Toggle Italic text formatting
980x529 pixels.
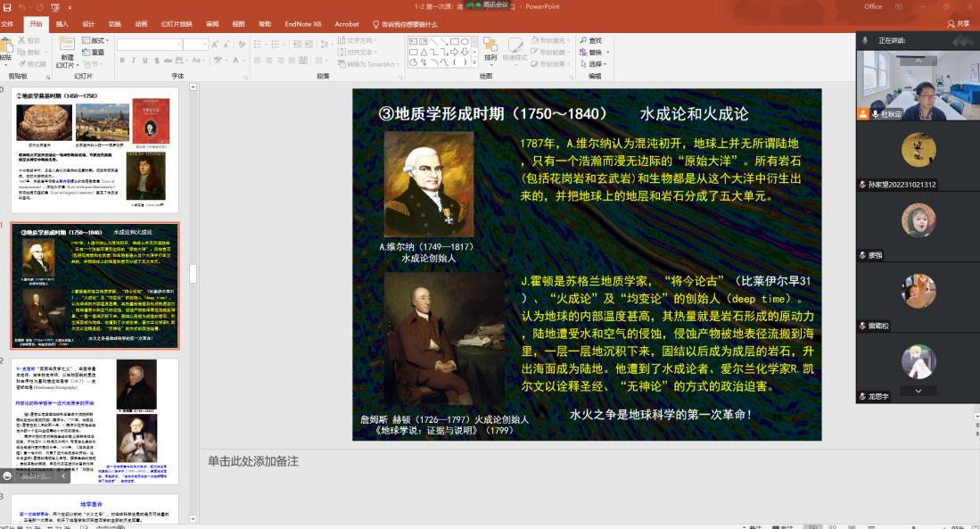(134, 61)
